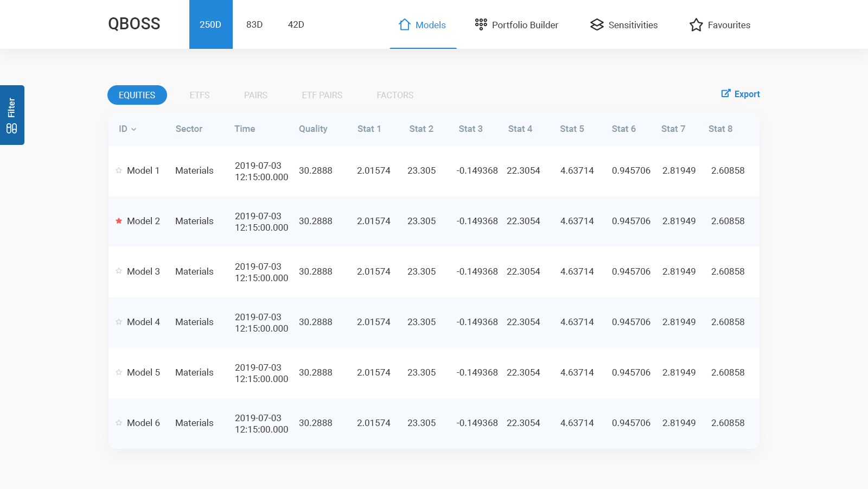Sort by ID column arrow
868x489 pixels.
(133, 129)
